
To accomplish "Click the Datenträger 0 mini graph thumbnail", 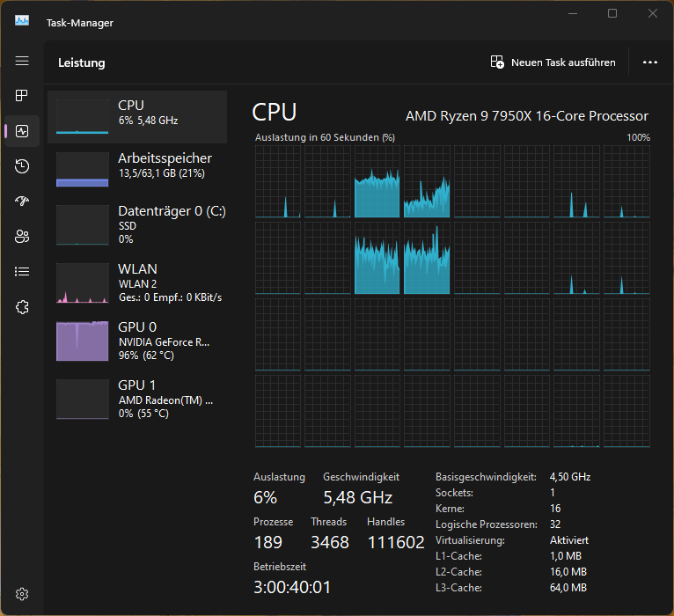I will 82,224.
